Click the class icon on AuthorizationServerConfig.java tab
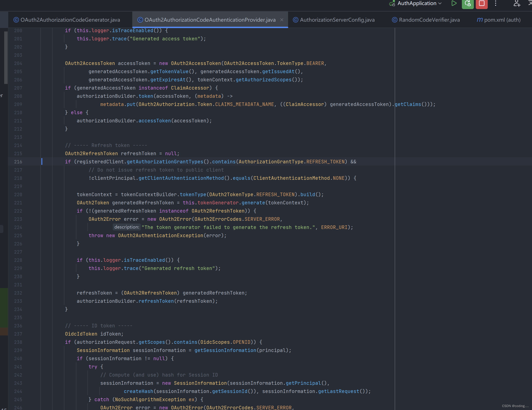 click(x=295, y=20)
